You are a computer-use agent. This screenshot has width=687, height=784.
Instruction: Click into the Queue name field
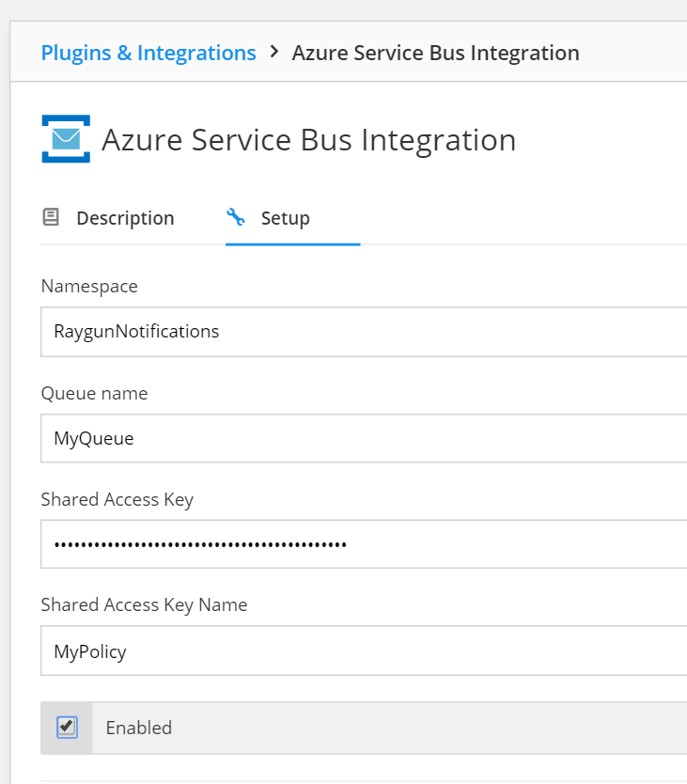coord(364,438)
